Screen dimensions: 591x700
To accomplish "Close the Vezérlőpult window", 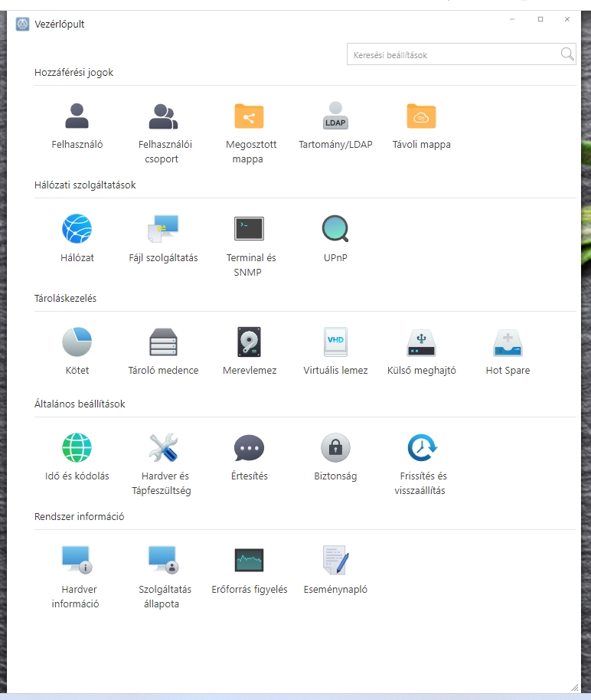I will point(567,19).
